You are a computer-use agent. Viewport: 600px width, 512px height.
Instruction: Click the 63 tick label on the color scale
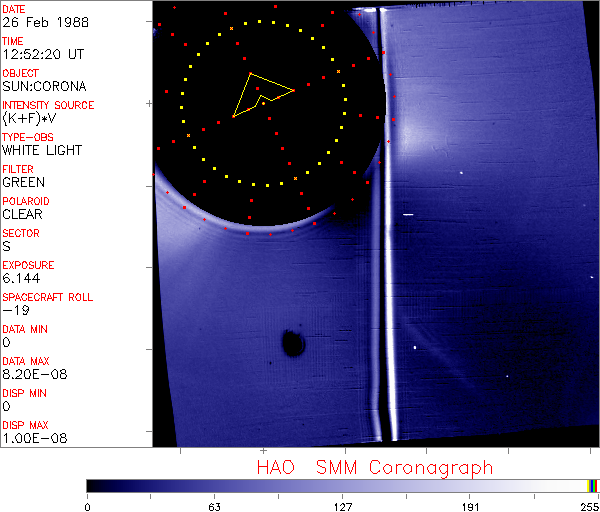214,505
